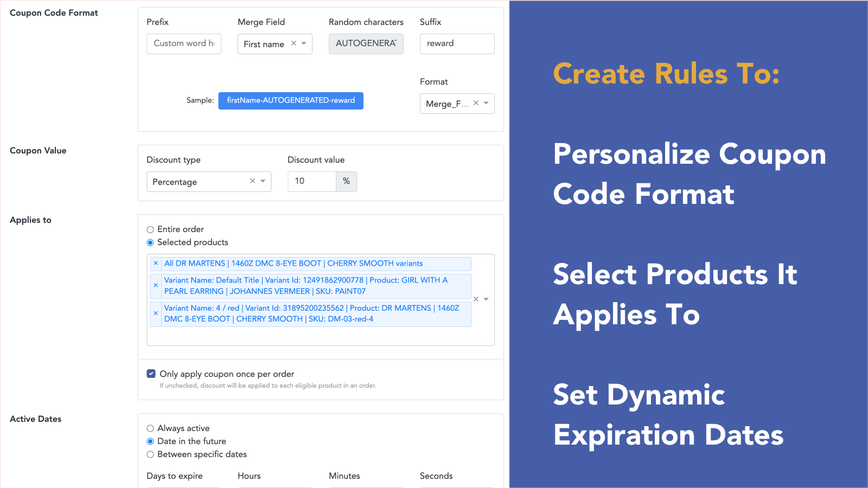
Task: Expand the selected products dropdown
Action: [486, 299]
